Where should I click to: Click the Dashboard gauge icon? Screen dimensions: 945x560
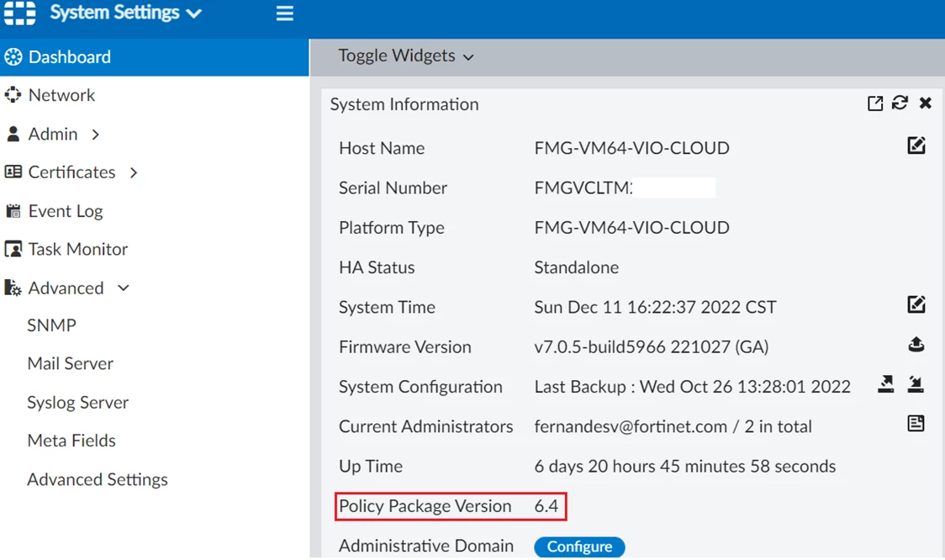point(13,57)
